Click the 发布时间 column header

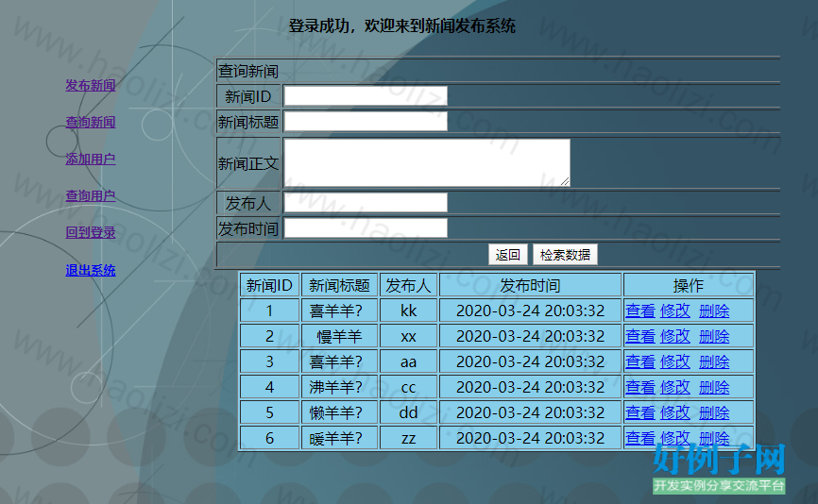530,285
